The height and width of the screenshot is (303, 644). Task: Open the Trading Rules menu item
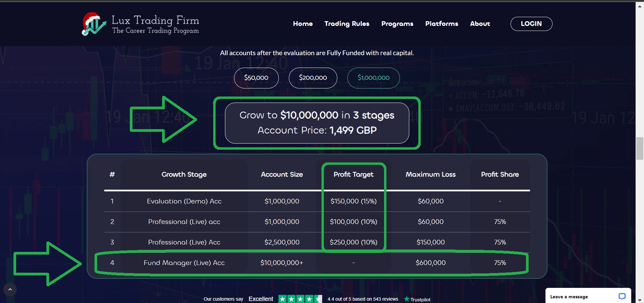(x=347, y=24)
